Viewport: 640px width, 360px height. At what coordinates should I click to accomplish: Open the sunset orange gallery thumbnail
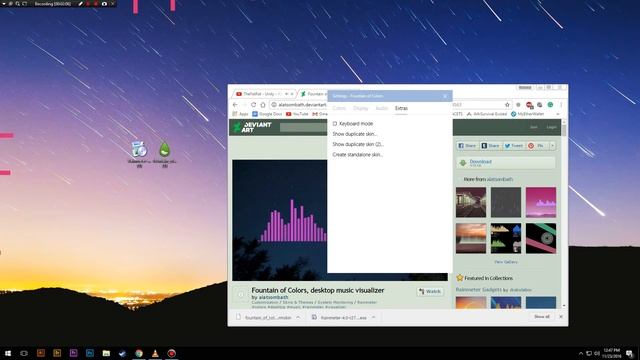tap(471, 238)
